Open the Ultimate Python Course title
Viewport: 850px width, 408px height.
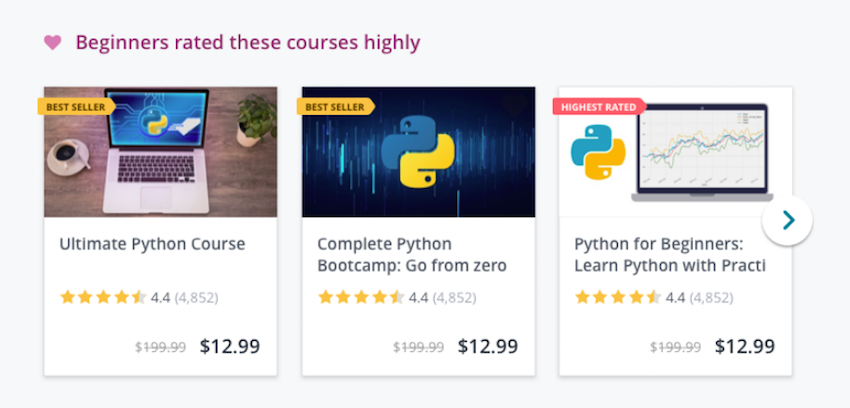click(x=152, y=244)
